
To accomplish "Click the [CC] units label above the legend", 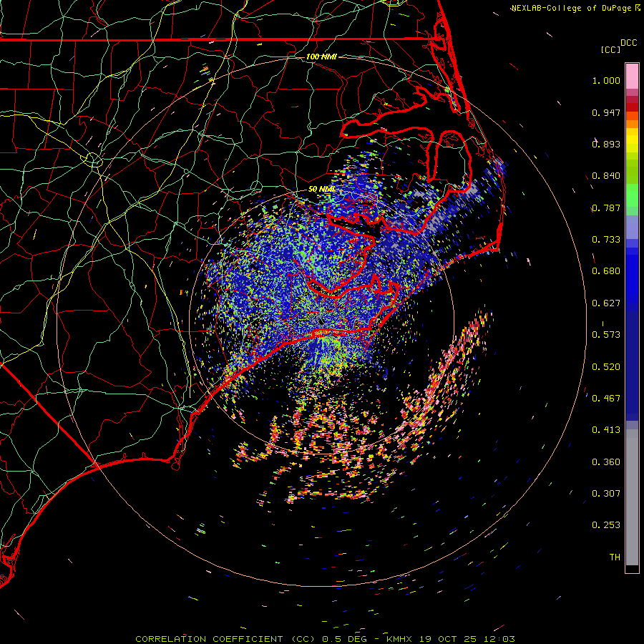I will 610,49.
